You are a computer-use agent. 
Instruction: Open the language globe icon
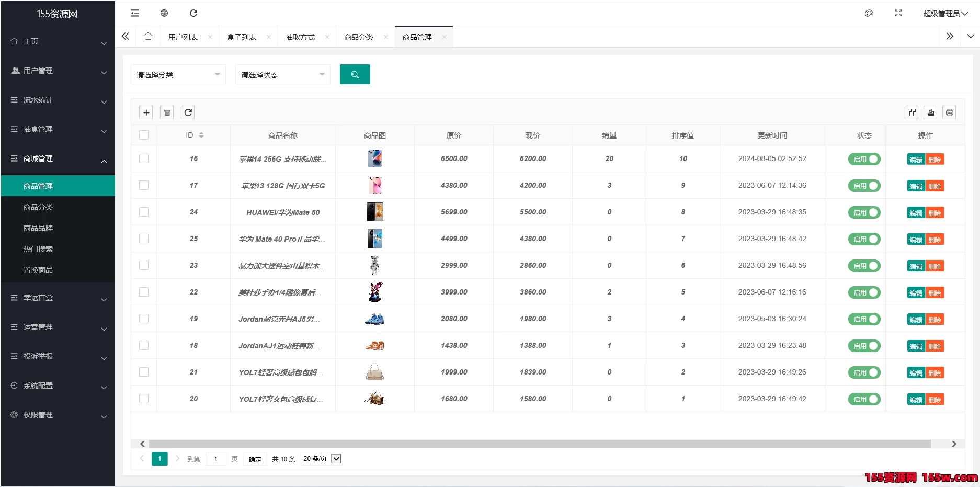(x=164, y=13)
